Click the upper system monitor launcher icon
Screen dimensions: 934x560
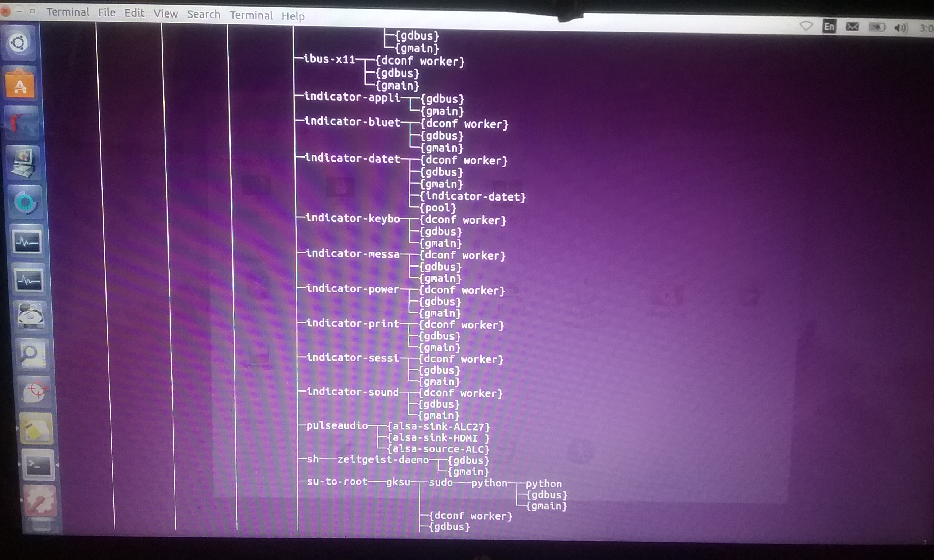(26, 241)
